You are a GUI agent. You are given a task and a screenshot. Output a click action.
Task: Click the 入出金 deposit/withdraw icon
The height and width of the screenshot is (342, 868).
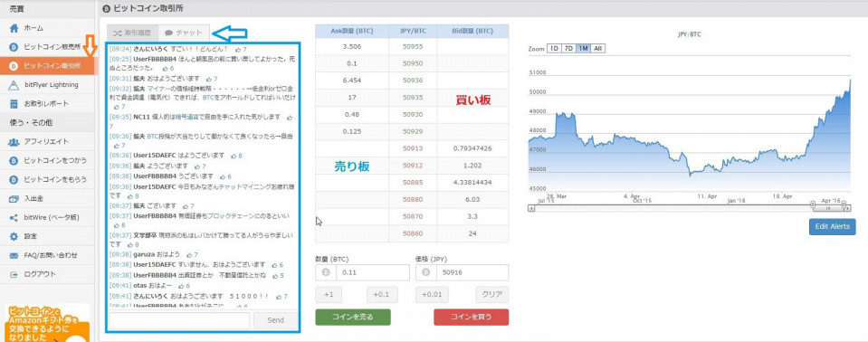14,199
